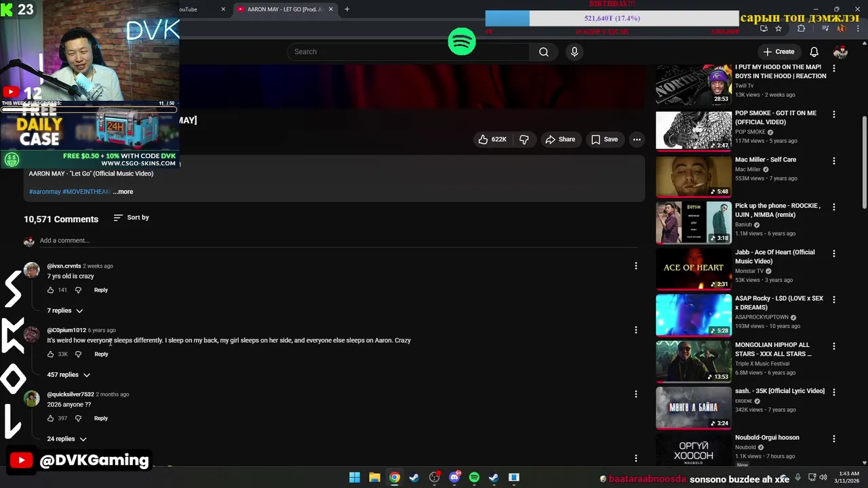Open a new browser tab

click(347, 9)
